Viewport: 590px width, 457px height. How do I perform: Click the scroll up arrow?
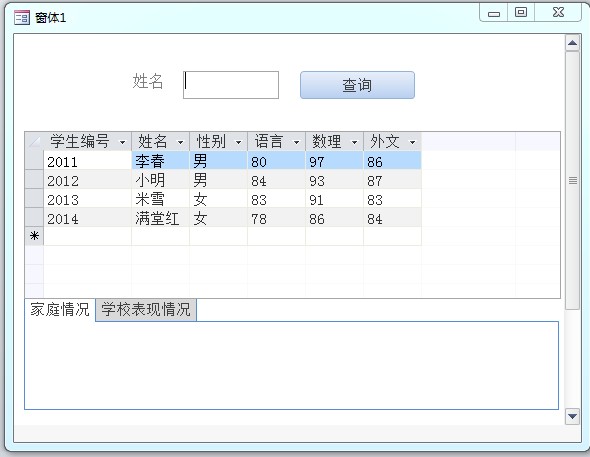tap(572, 43)
